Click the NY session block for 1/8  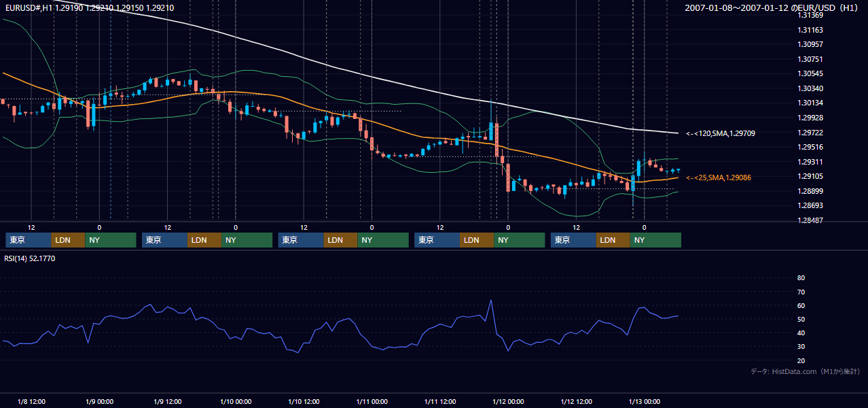pyautogui.click(x=111, y=240)
